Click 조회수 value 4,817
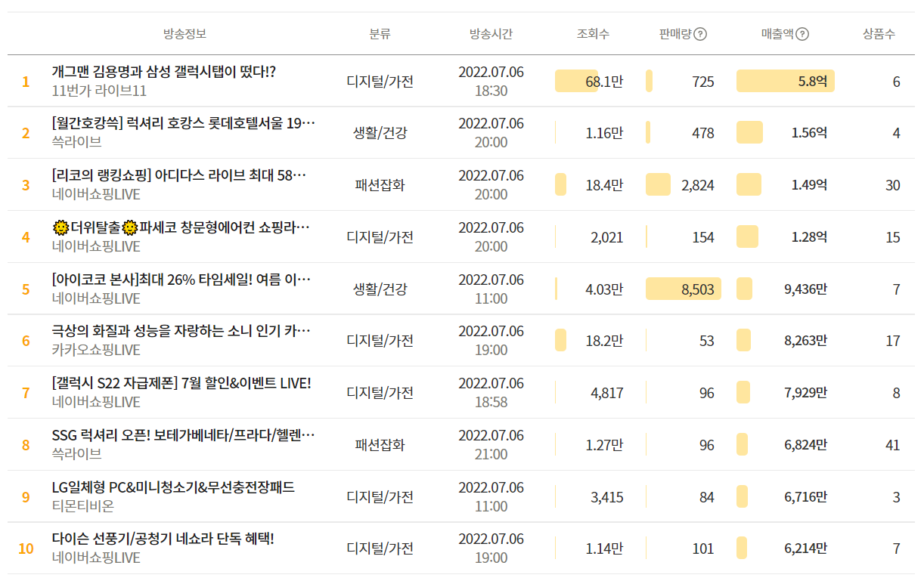The width and height of the screenshot is (924, 581). click(607, 393)
